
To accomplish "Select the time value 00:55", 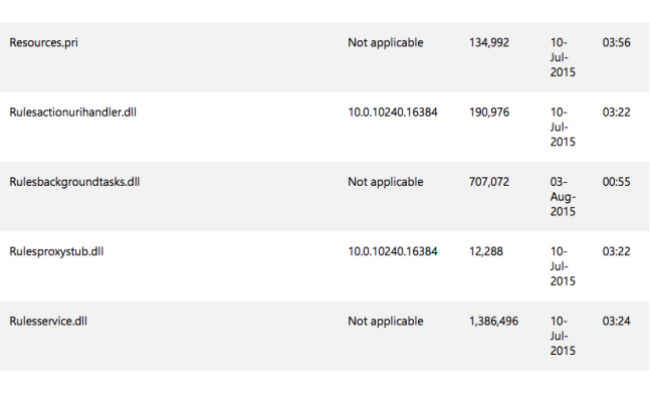I will [x=616, y=182].
